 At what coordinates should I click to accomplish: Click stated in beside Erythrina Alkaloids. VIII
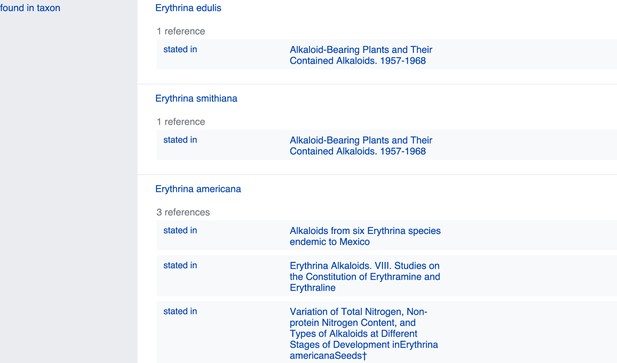(x=180, y=265)
